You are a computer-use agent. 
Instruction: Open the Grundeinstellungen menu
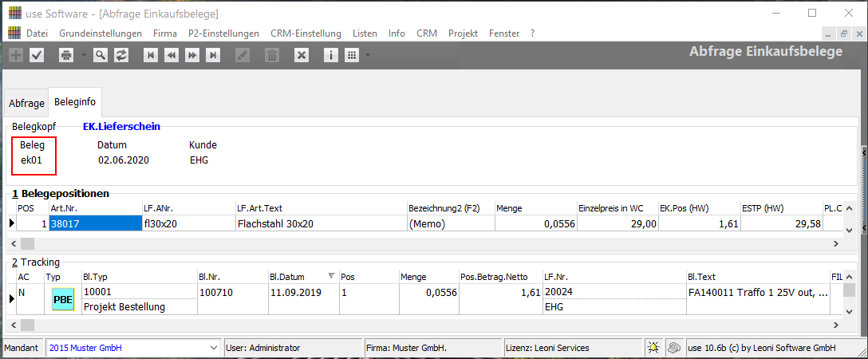101,34
